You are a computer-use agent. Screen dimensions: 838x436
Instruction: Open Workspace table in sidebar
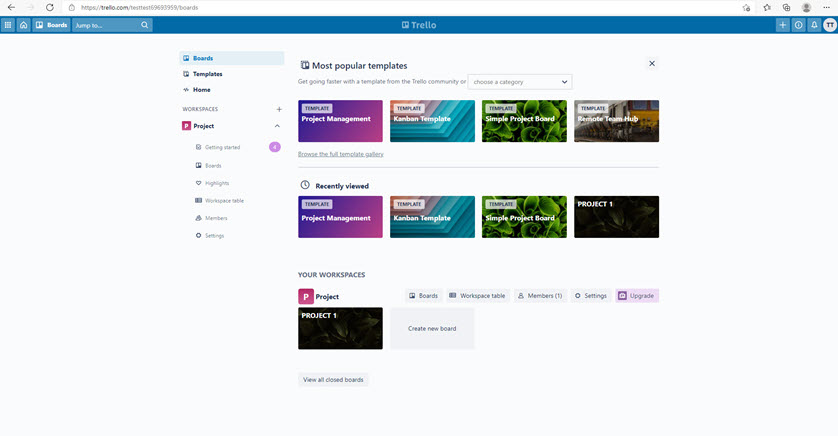coord(224,201)
